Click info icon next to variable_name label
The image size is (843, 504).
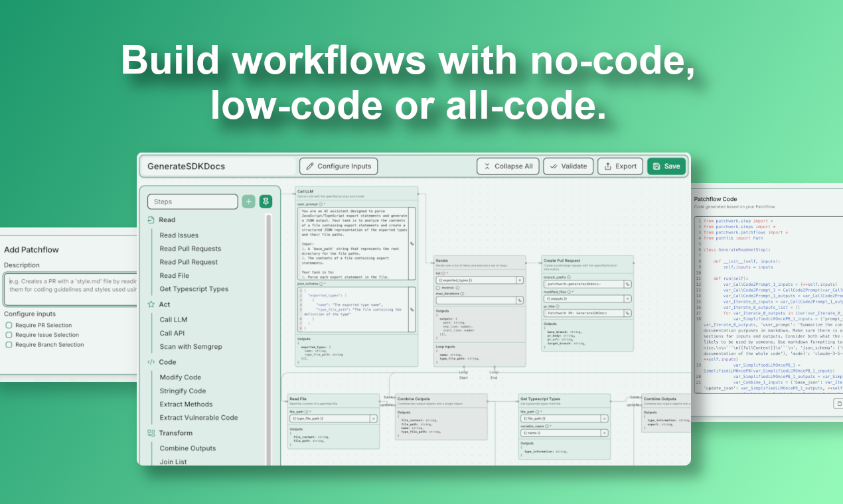tap(548, 426)
